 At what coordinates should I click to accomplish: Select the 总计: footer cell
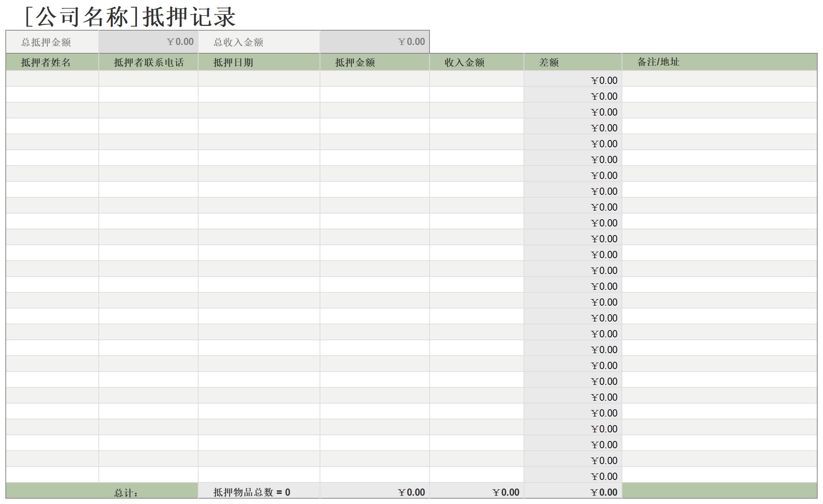(x=102, y=491)
